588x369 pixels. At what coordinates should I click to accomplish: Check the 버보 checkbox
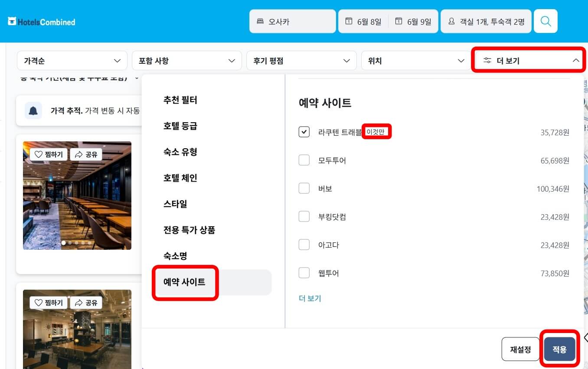tap(304, 188)
